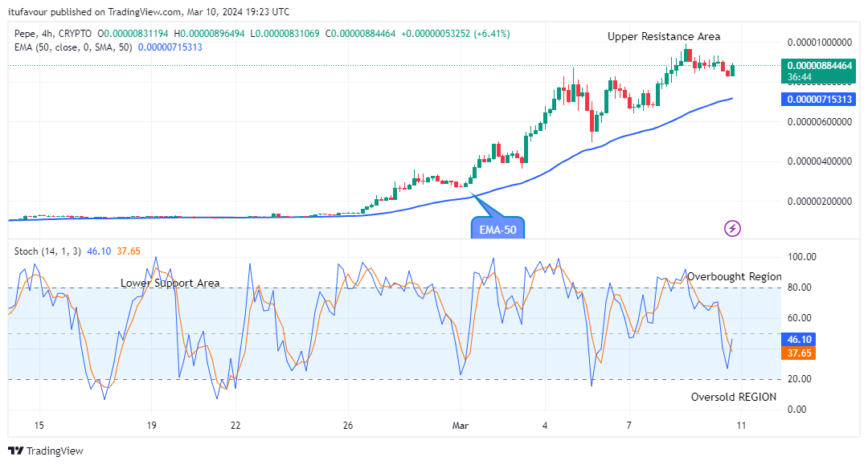The width and height of the screenshot is (868, 465).
Task: Click the date label 19 on time axis
Action: point(151,426)
